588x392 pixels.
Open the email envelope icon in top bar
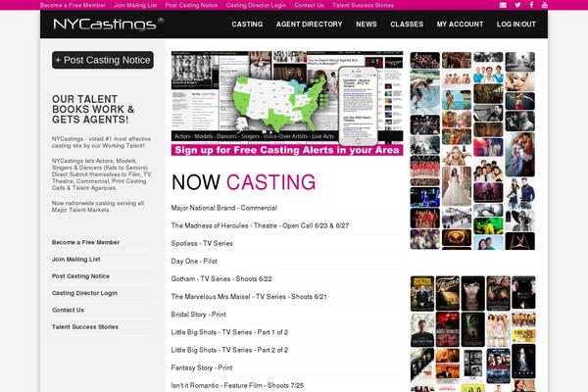[503, 5]
